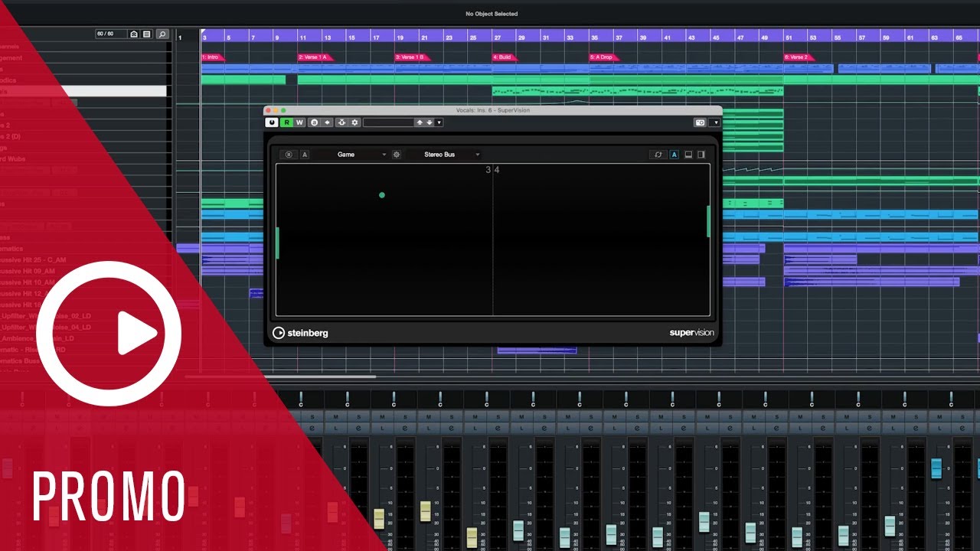Image resolution: width=980 pixels, height=551 pixels.
Task: Click the left green game paddle
Action: click(x=278, y=243)
